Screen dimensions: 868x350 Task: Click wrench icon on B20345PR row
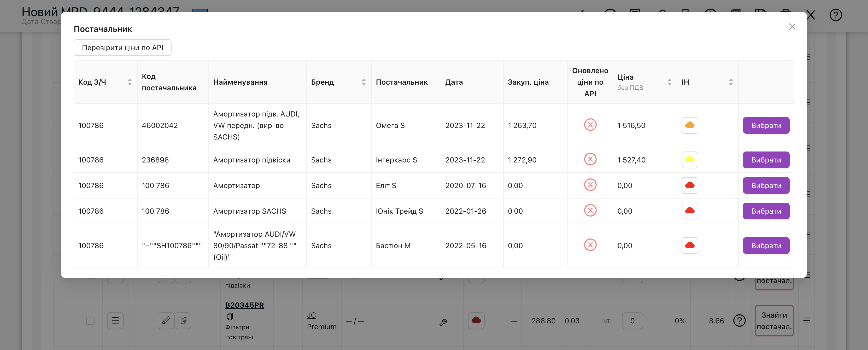pos(443,322)
